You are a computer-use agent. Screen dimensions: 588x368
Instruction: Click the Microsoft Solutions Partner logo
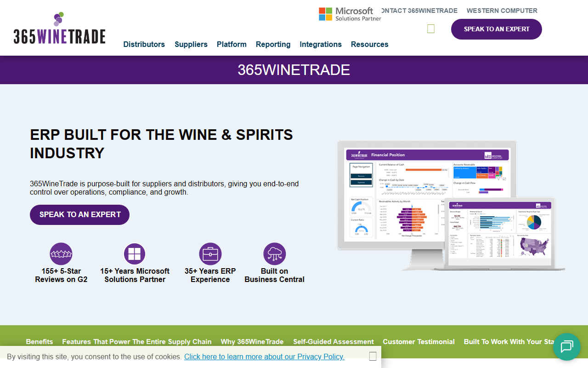[x=350, y=14]
